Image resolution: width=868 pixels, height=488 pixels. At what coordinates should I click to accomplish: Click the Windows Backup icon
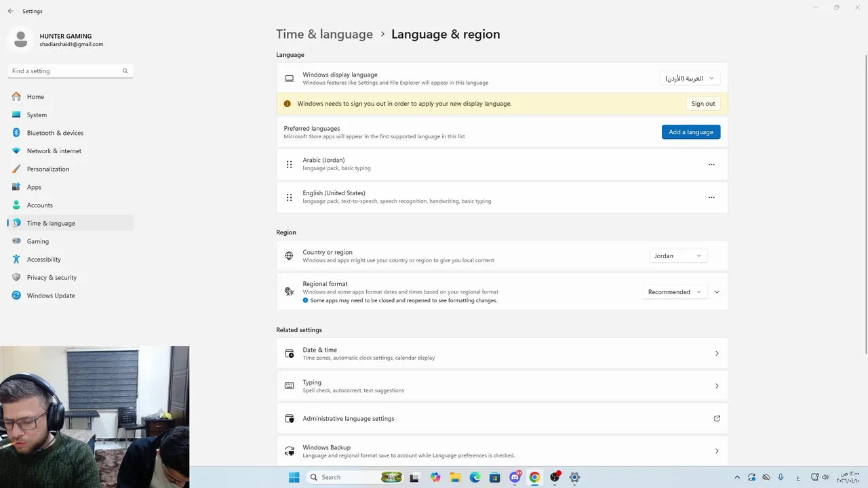[x=289, y=451]
